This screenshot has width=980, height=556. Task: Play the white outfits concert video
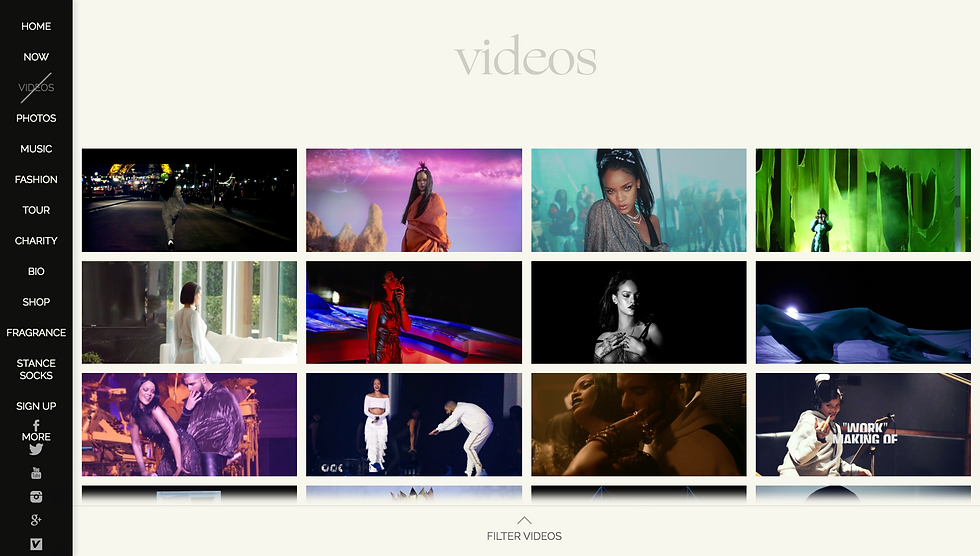(x=414, y=425)
